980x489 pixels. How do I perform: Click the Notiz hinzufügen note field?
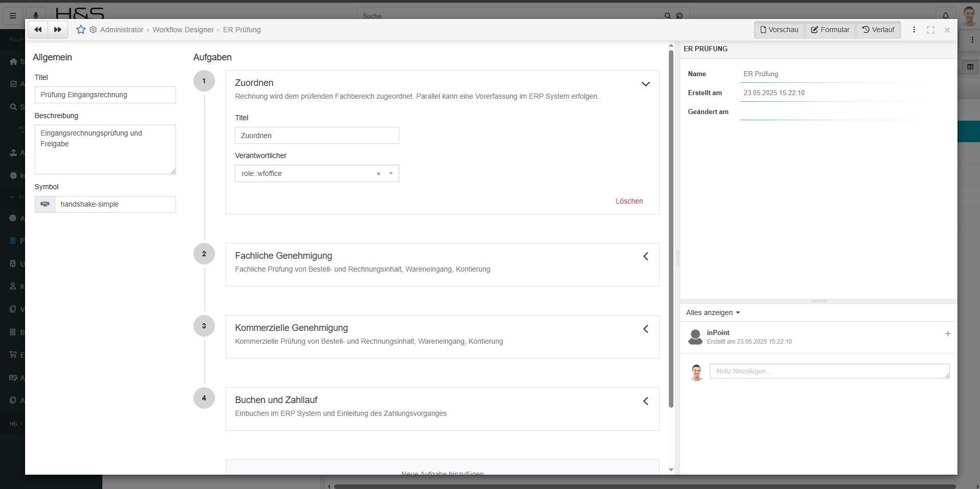(829, 371)
